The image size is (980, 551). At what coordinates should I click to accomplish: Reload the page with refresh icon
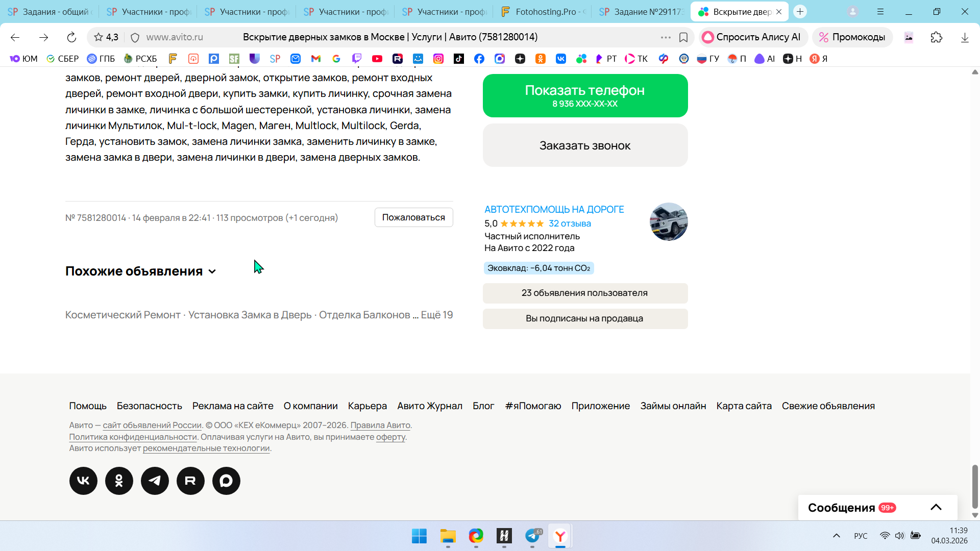71,37
